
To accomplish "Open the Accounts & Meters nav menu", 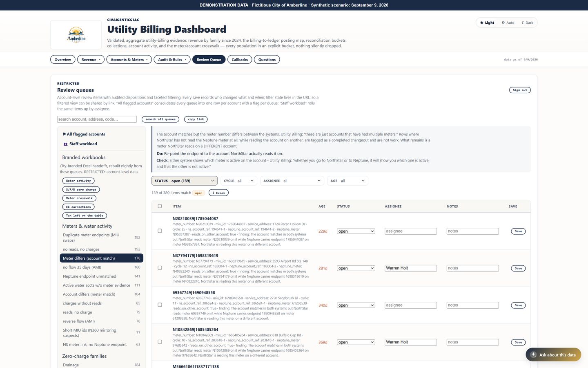I will tap(129, 60).
